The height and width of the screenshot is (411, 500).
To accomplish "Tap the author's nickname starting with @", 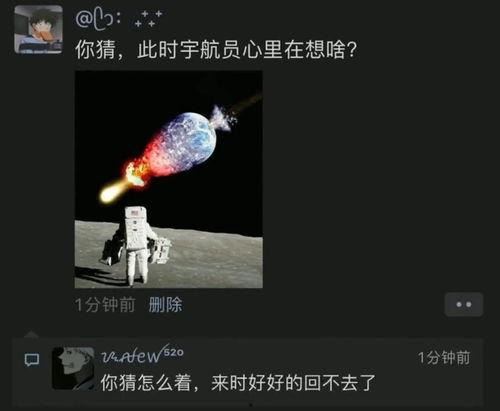I will [119, 19].
